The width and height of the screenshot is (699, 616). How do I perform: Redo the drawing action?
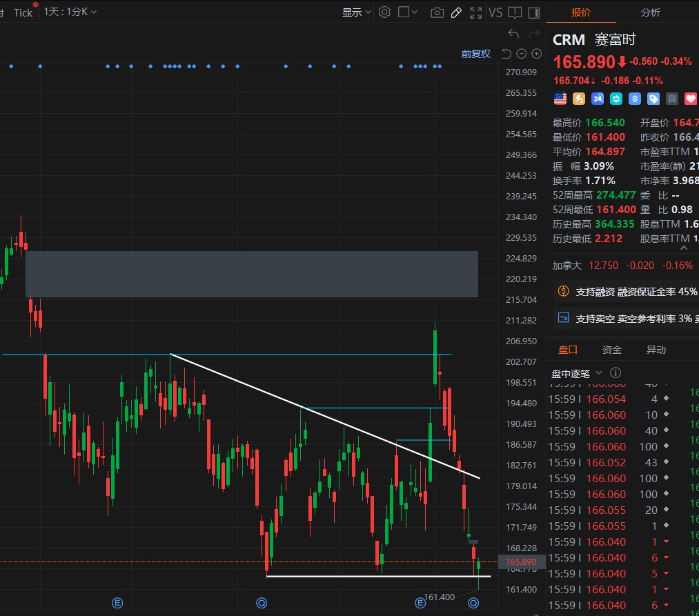534,33
